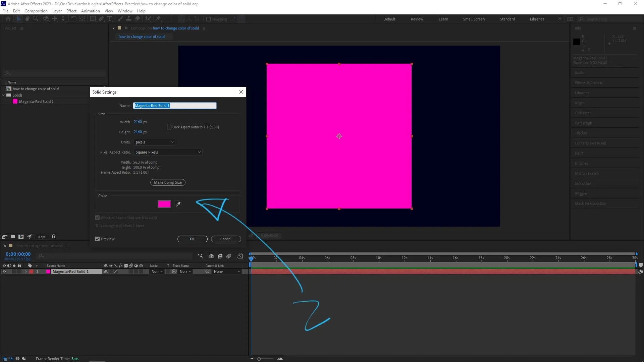Click the Delete trash icon in the Project panel

54,237
